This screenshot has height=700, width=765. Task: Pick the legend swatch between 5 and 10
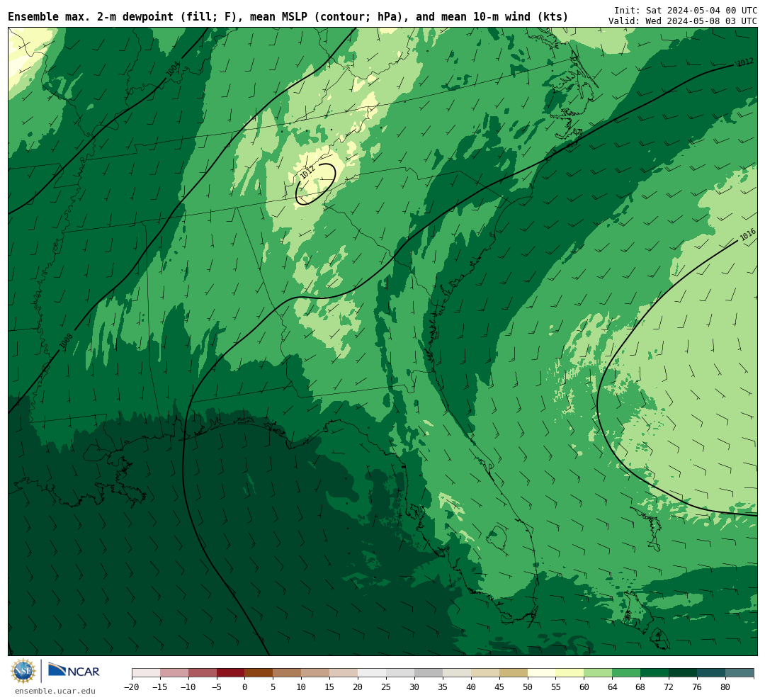[x=288, y=673]
